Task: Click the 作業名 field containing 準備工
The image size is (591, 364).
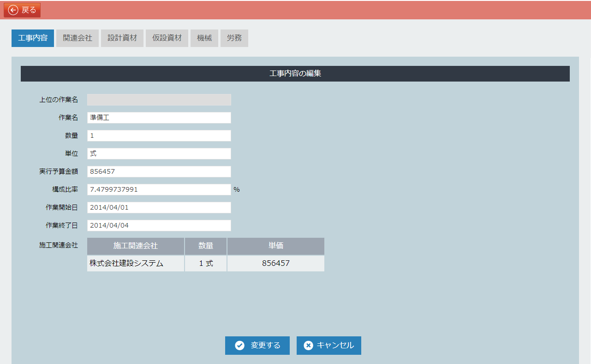Action: (159, 118)
